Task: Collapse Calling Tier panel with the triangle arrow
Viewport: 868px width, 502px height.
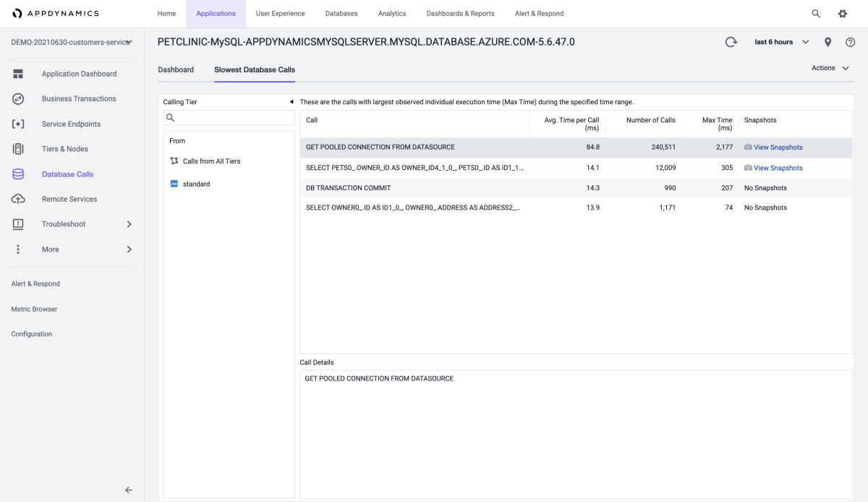Action: (291, 102)
